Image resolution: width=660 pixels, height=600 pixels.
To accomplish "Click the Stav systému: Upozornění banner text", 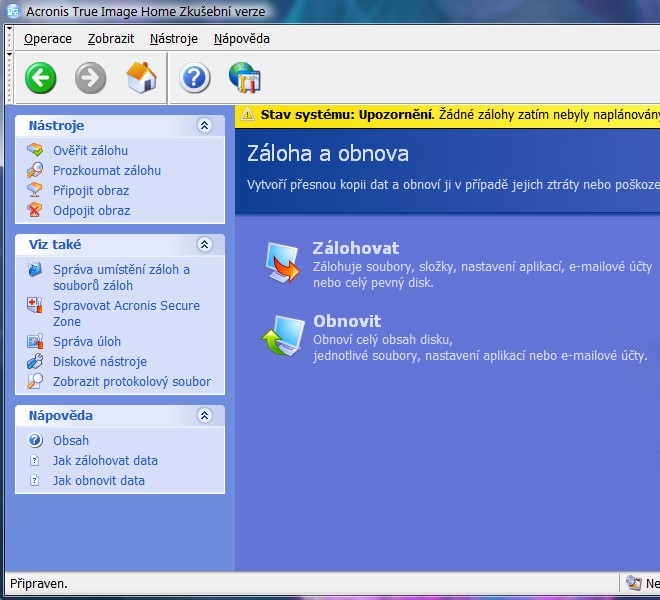I will (347, 115).
